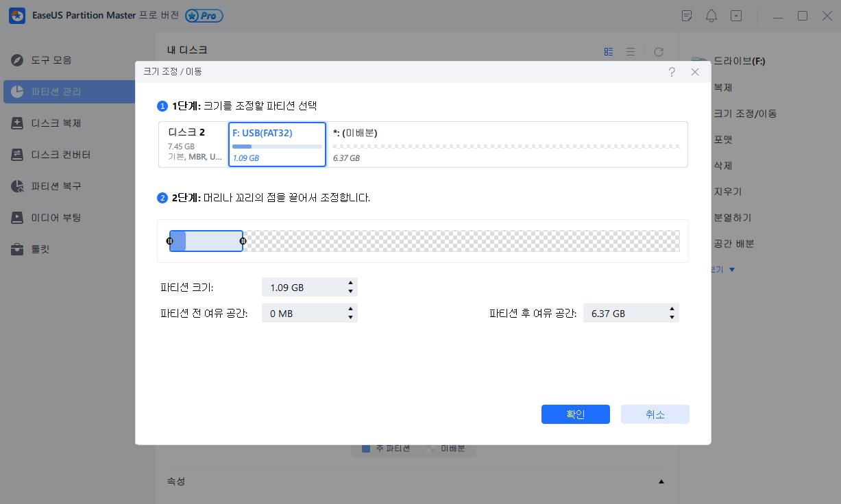Open the task list icon in title bar
The height and width of the screenshot is (504, 841).
687,16
